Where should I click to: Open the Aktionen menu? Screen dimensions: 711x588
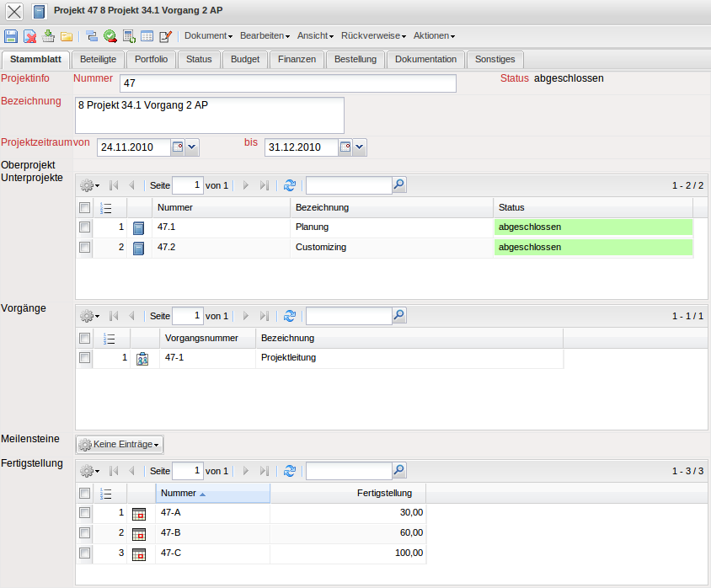point(434,36)
